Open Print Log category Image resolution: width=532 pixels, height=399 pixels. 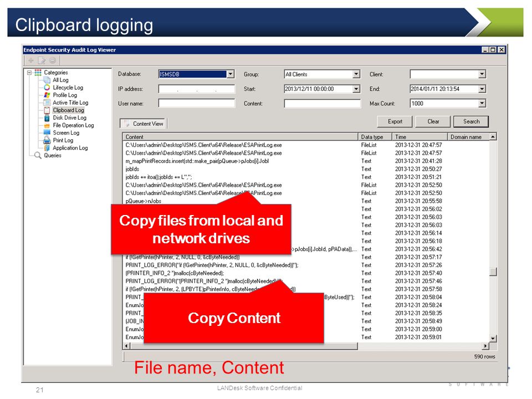point(63,140)
